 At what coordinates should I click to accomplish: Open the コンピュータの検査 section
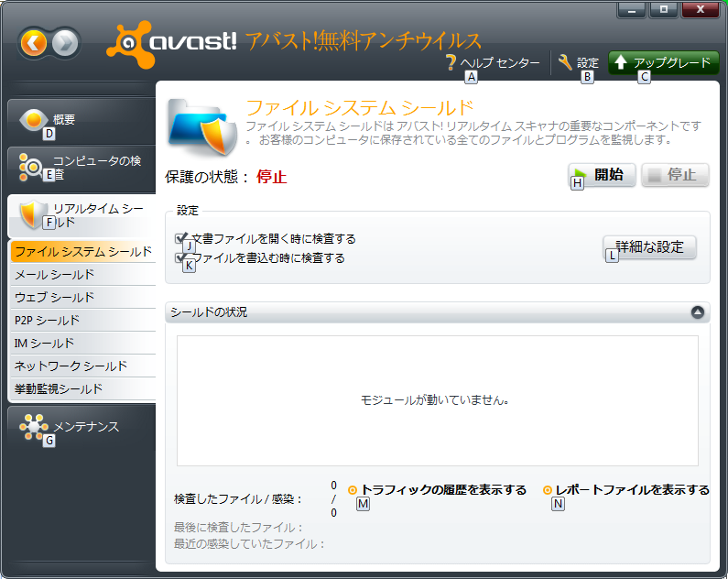click(x=81, y=168)
